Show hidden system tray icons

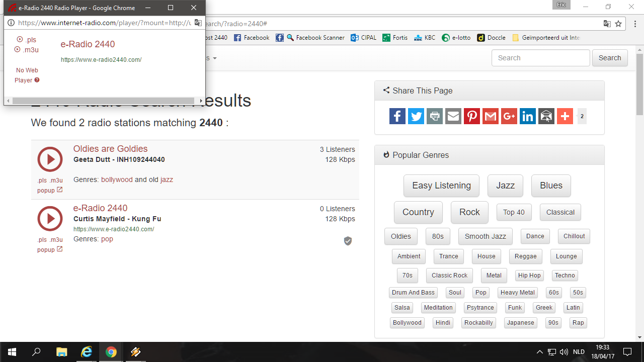(539, 352)
